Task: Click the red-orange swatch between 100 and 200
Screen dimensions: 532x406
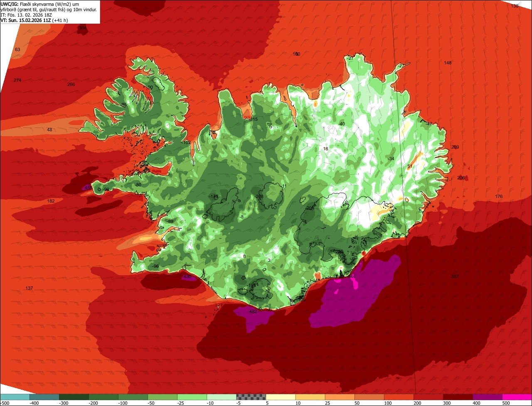Action: tap(399, 397)
